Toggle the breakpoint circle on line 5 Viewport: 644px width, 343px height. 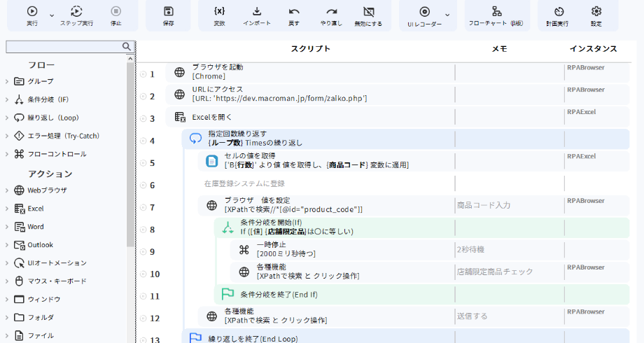tap(143, 163)
